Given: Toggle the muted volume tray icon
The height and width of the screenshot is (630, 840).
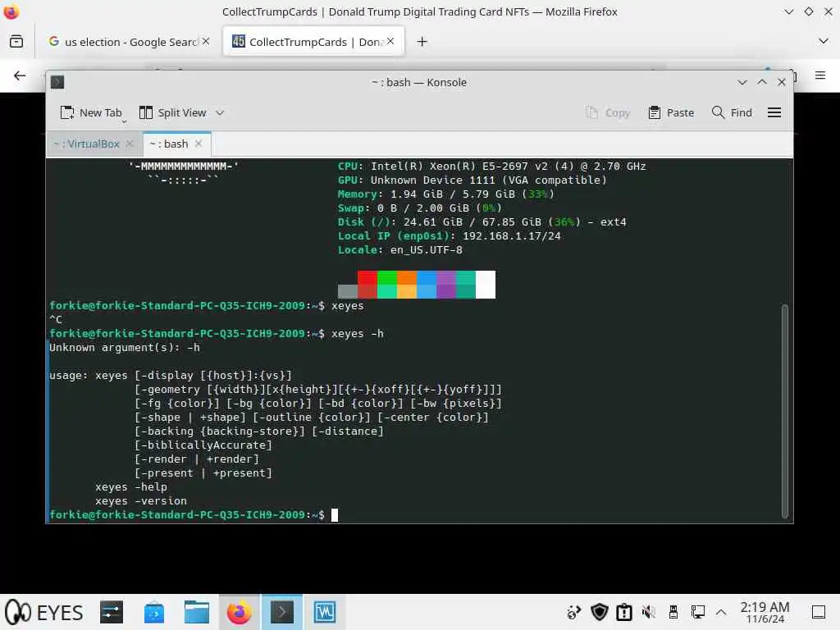Looking at the screenshot, I should 649,612.
